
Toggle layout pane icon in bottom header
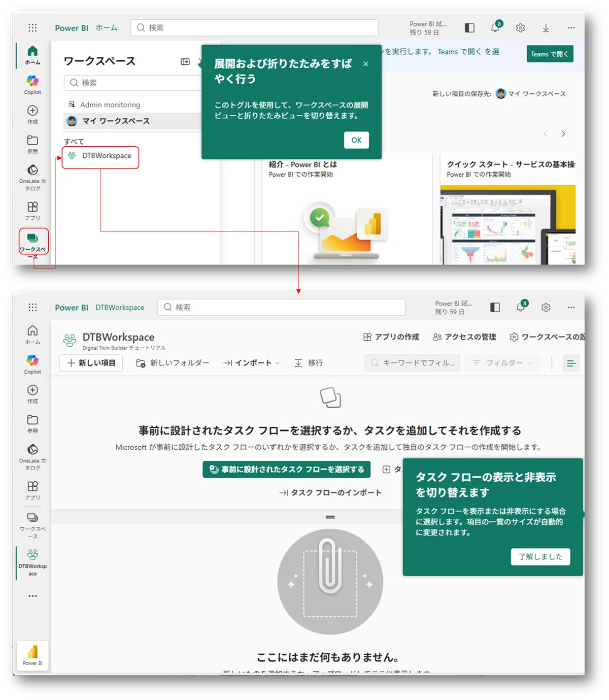pyautogui.click(x=495, y=308)
